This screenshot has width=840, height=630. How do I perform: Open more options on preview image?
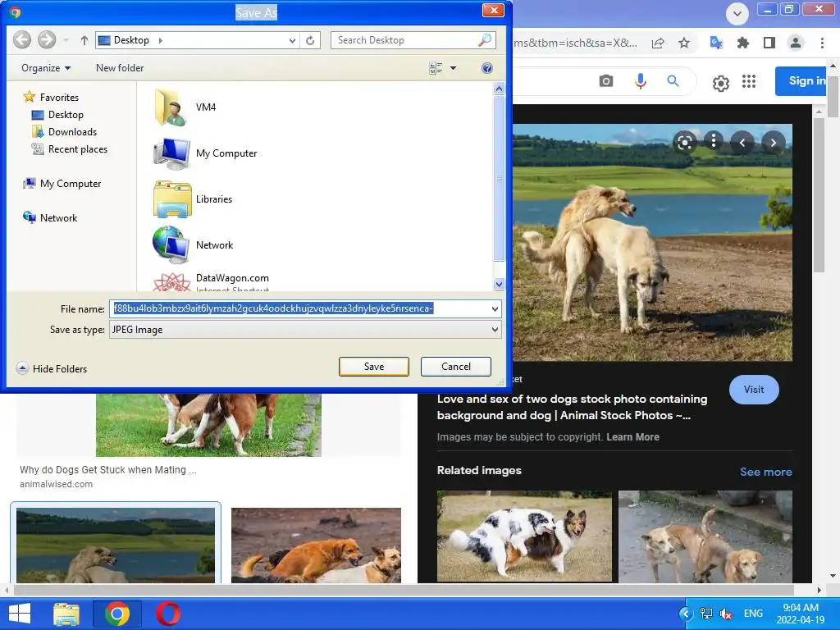click(713, 141)
